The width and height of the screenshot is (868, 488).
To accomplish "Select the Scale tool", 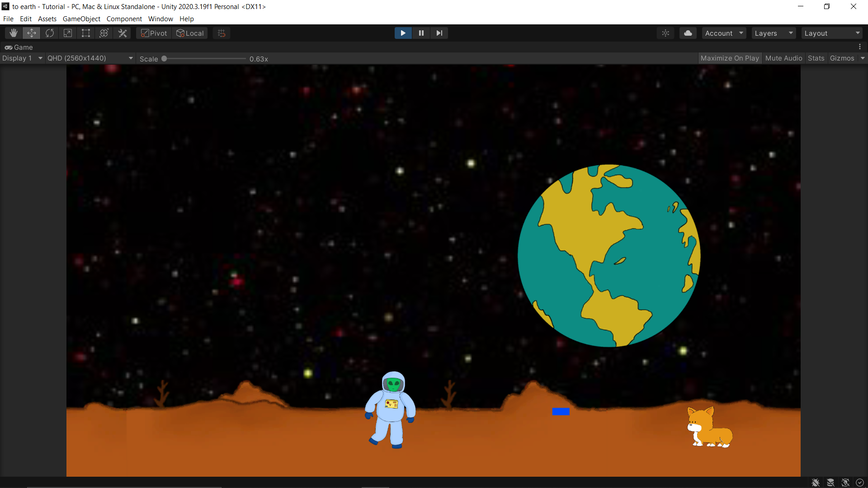I will [68, 33].
